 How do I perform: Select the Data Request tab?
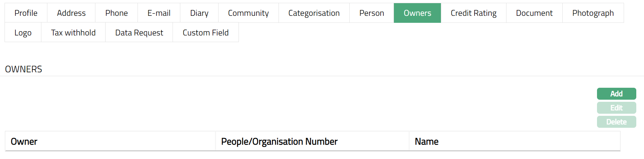pyautogui.click(x=139, y=33)
